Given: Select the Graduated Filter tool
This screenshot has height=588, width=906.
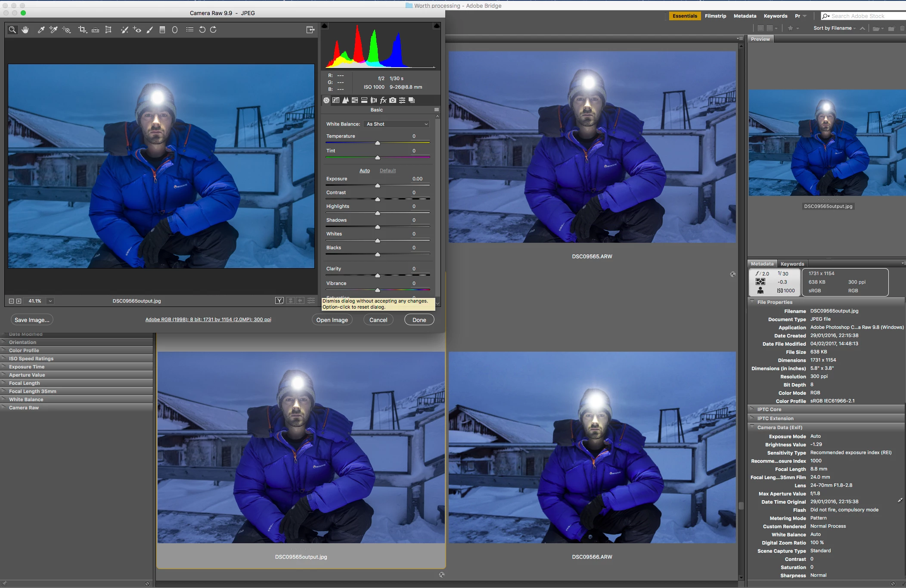Looking at the screenshot, I should (162, 30).
